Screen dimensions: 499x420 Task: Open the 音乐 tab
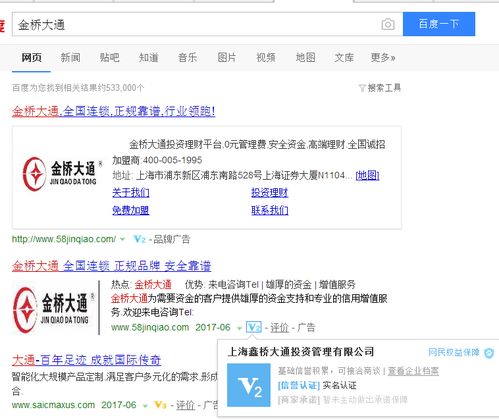[187, 57]
